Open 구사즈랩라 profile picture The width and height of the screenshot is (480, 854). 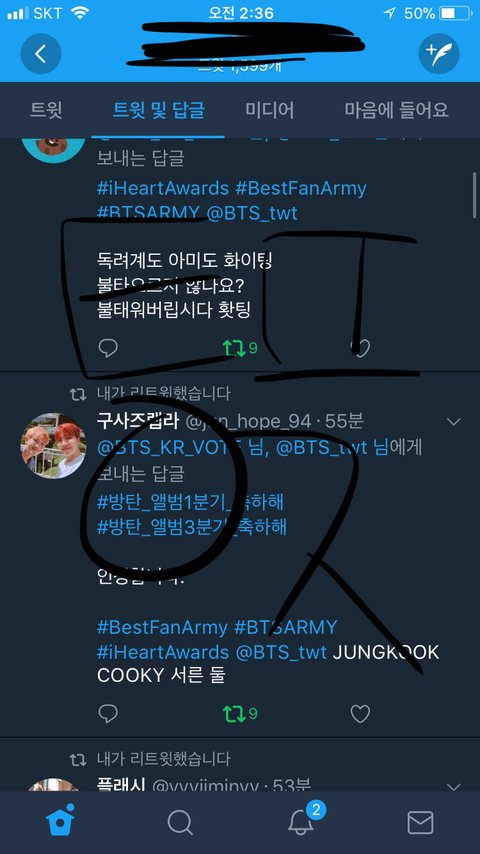(53, 445)
